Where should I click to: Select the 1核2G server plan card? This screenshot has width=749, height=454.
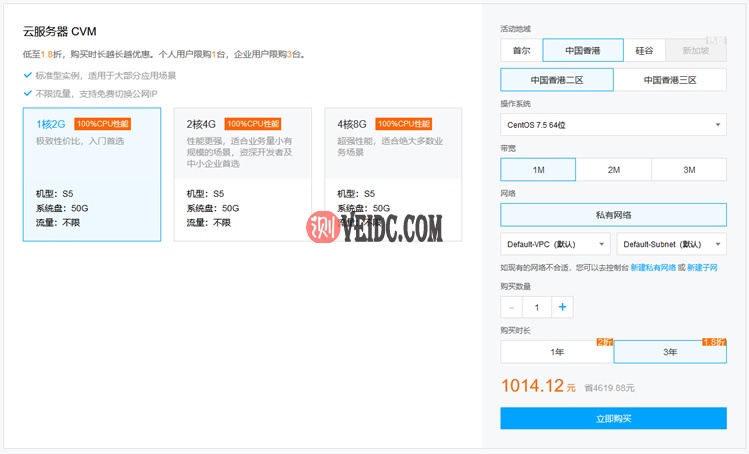(x=92, y=174)
